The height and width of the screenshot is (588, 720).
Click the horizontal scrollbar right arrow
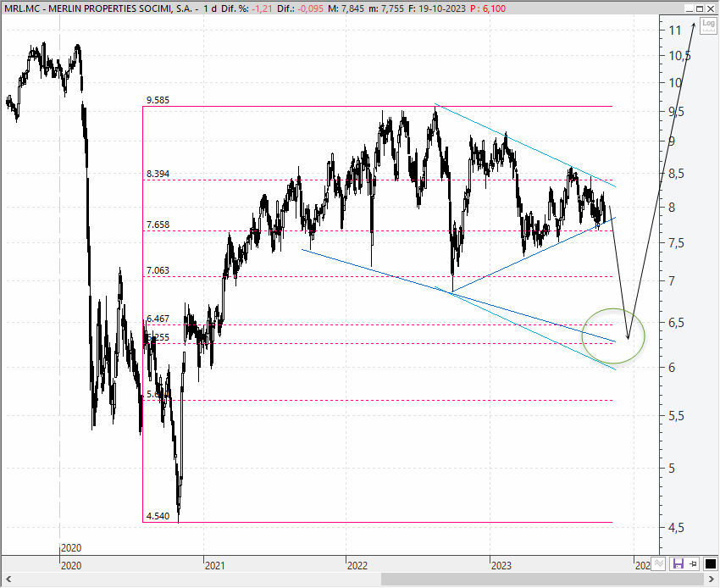click(712, 579)
